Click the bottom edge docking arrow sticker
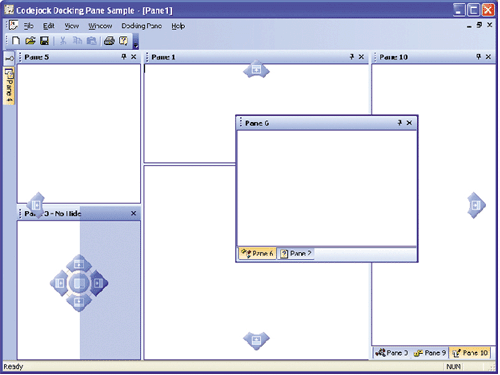 (x=256, y=341)
